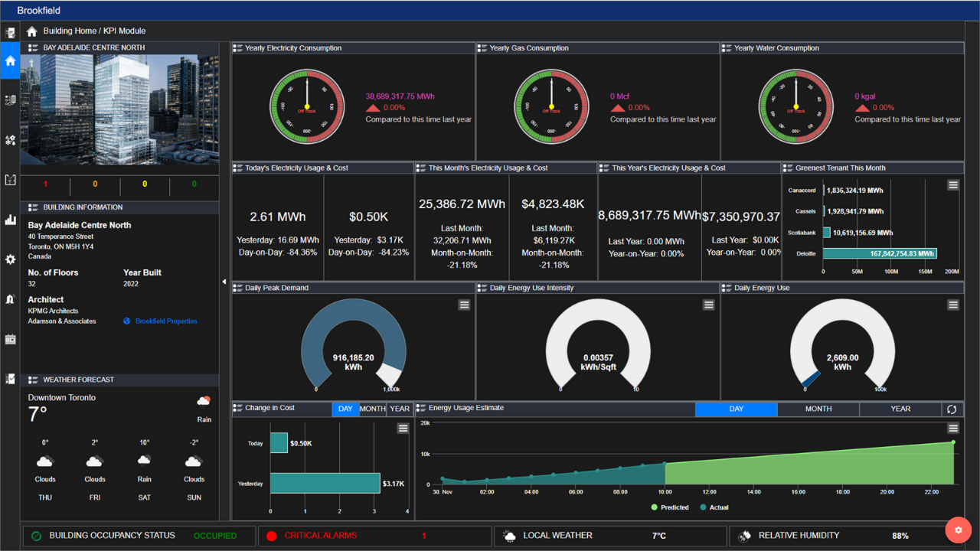This screenshot has height=551, width=980.
Task: Click the red alarm count 1 under building photo
Action: coord(45,184)
